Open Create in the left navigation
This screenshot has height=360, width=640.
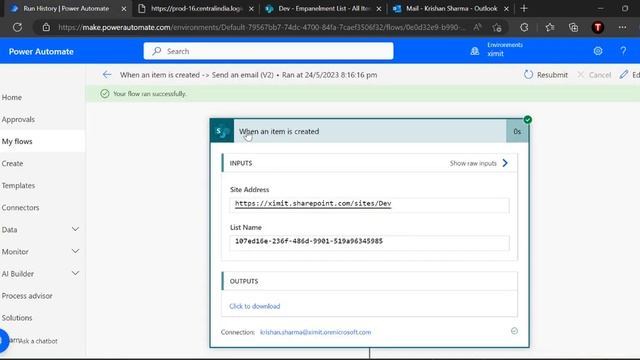pos(12,163)
